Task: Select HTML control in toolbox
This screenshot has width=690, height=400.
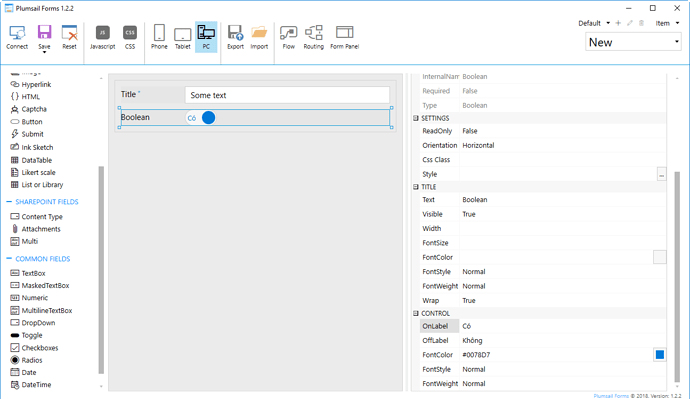Action: (26, 96)
